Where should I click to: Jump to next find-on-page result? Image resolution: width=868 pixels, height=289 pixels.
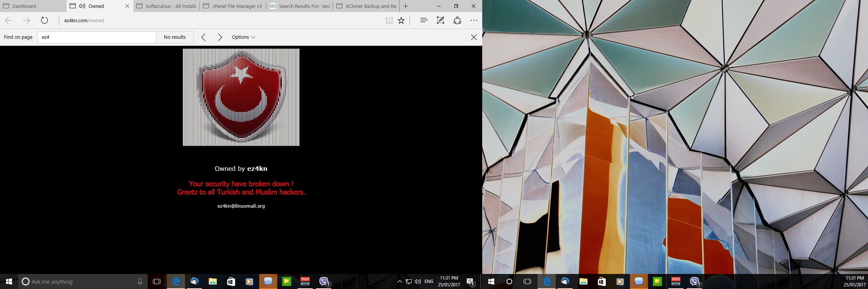pos(220,37)
